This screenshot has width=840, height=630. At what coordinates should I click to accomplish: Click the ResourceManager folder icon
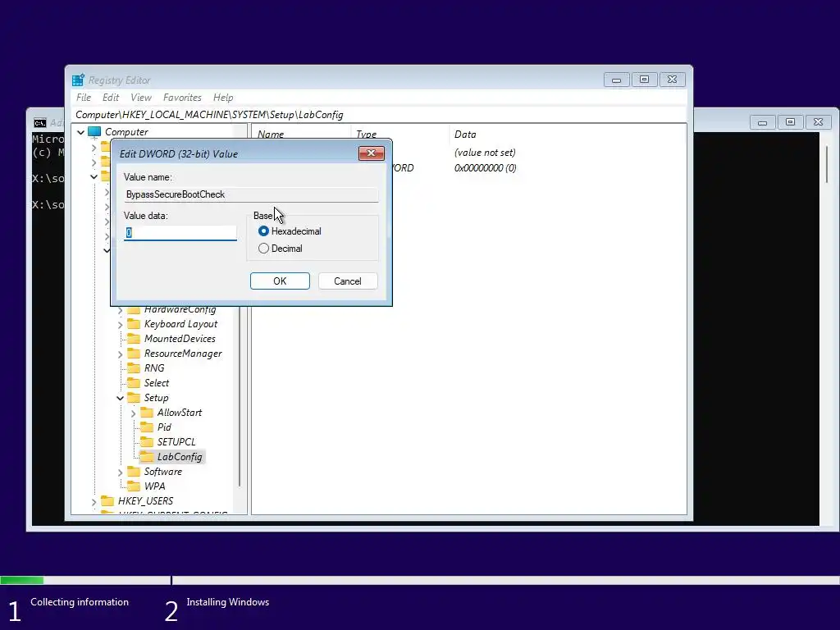tap(134, 354)
